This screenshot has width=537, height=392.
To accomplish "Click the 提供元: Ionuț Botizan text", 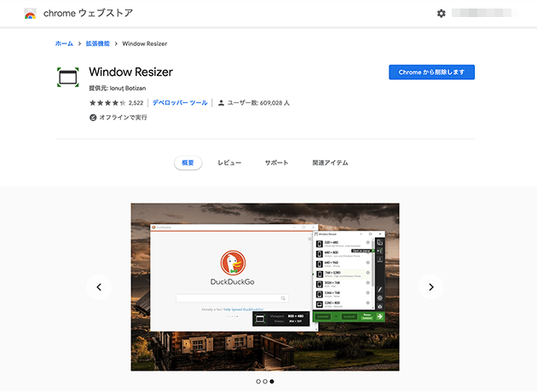I will (x=118, y=88).
